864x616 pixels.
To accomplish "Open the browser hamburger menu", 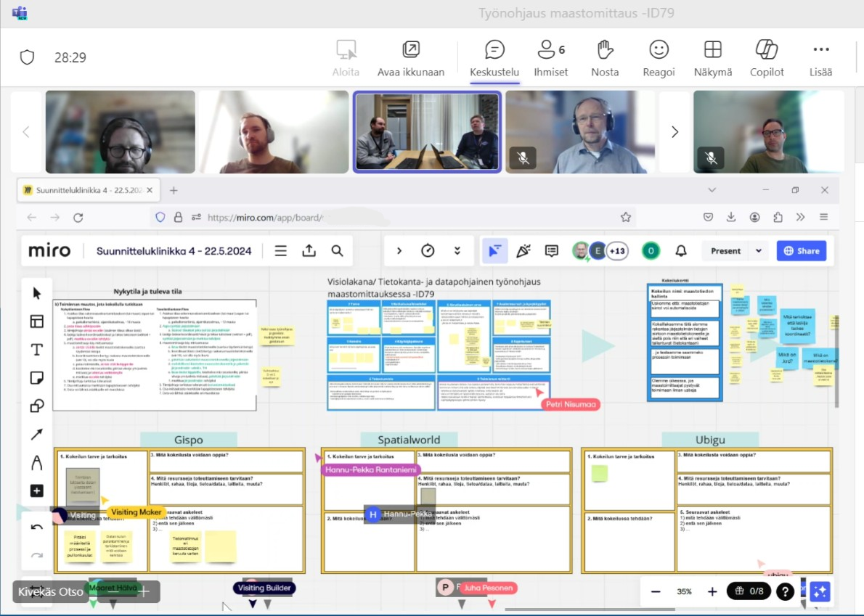I will click(x=824, y=218).
